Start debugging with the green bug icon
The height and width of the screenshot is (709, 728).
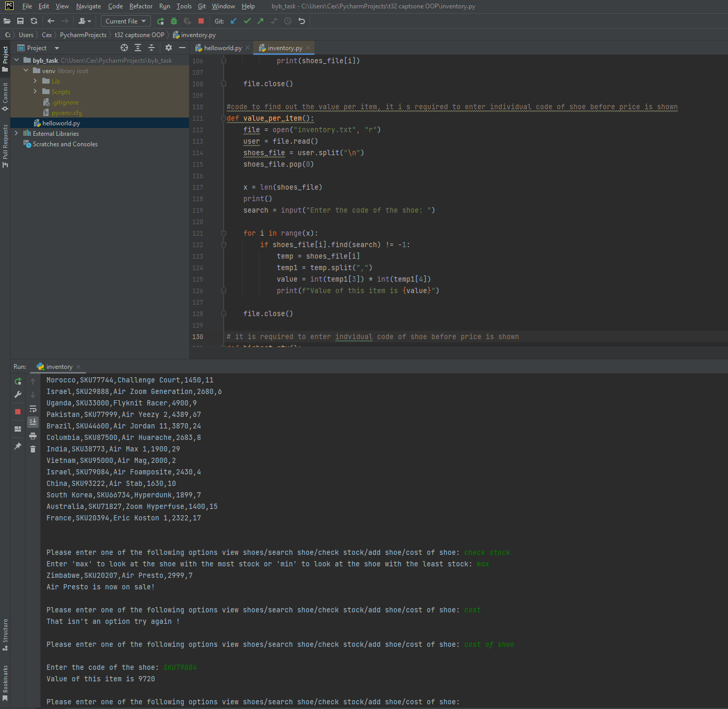(x=174, y=21)
